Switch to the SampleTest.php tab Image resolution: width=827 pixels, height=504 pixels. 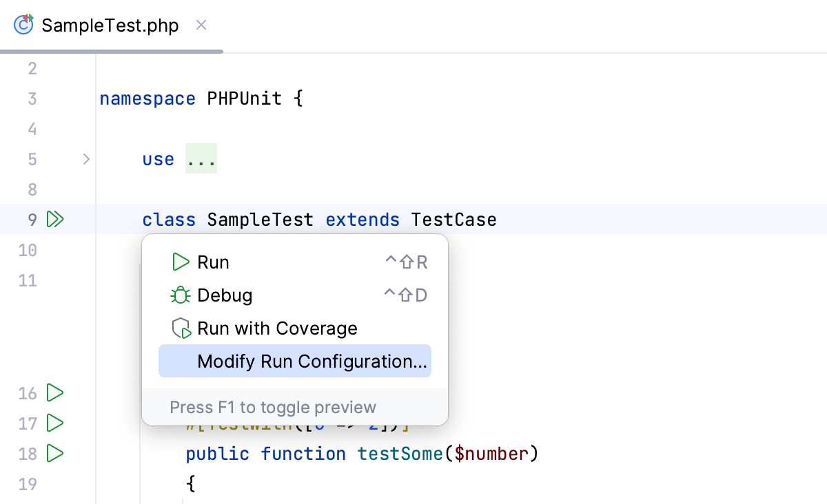109,25
